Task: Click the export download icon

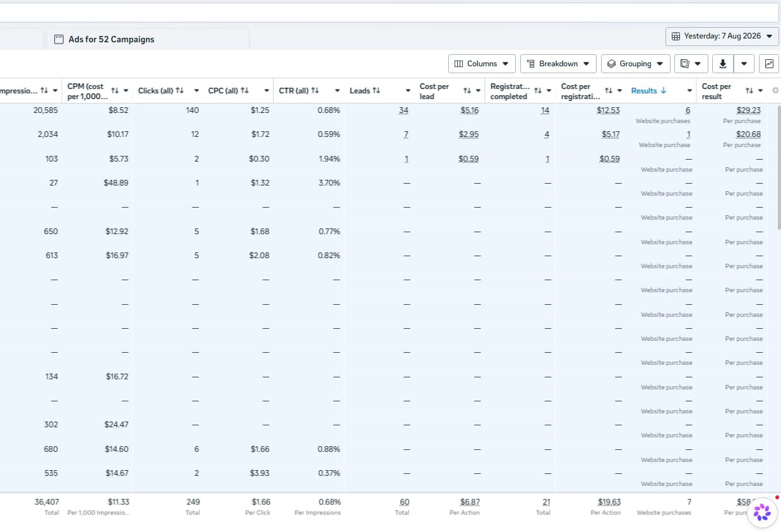Action: pos(723,64)
